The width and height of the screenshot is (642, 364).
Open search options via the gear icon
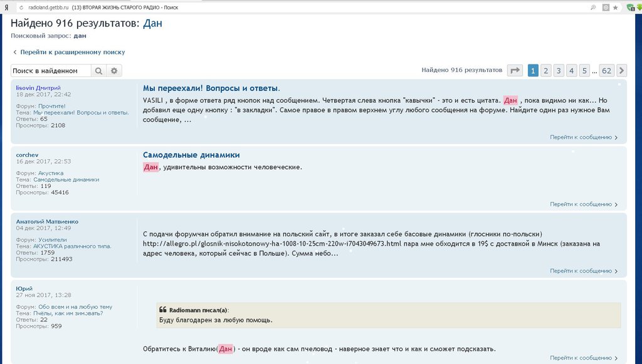pyautogui.click(x=114, y=71)
